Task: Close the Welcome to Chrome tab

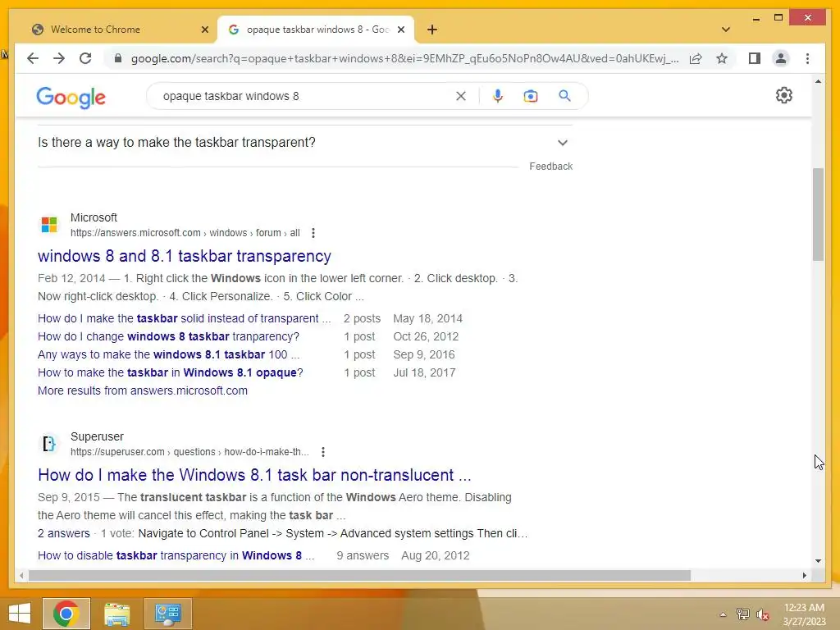Action: point(204,30)
